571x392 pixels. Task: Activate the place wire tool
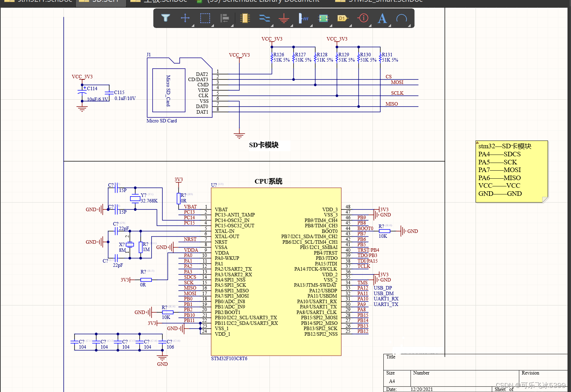(x=264, y=18)
